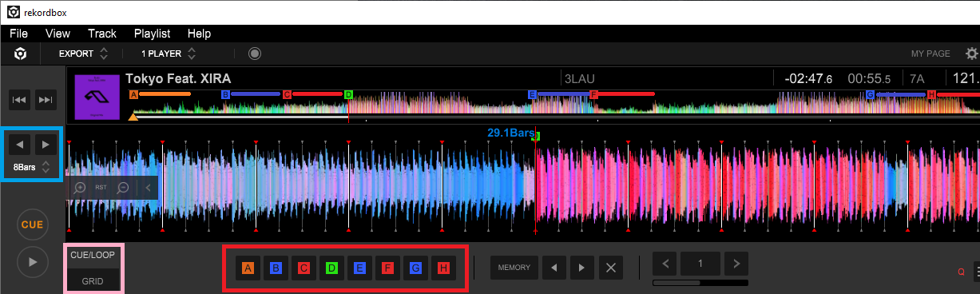
Task: Open the Playlist menu
Action: (x=152, y=34)
